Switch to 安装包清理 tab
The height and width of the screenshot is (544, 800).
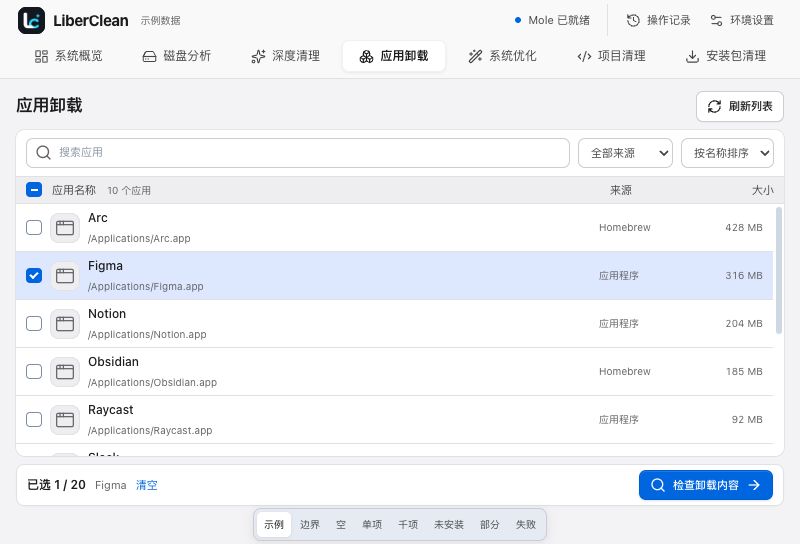[726, 56]
